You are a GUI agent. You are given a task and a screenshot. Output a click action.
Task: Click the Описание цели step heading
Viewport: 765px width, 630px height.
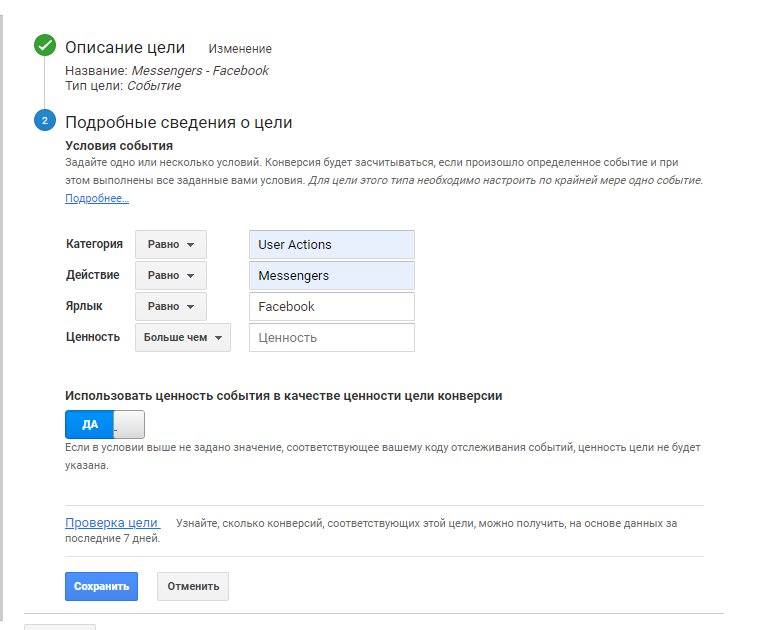[125, 47]
